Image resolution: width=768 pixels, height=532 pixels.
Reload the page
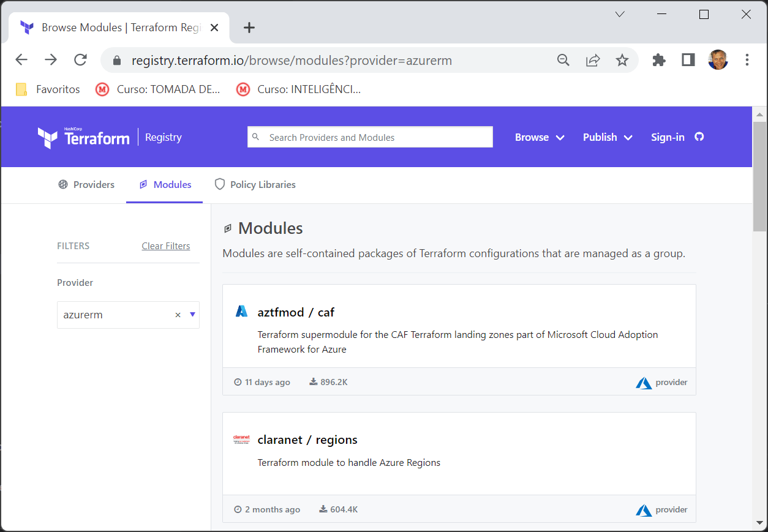pyautogui.click(x=80, y=60)
